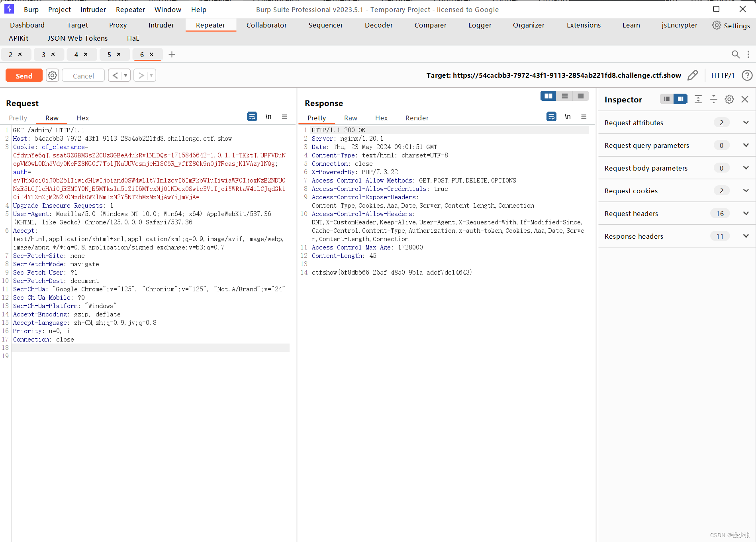756x542 pixels.
Task: Expand all Inspector sections icon
Action: [698, 99]
